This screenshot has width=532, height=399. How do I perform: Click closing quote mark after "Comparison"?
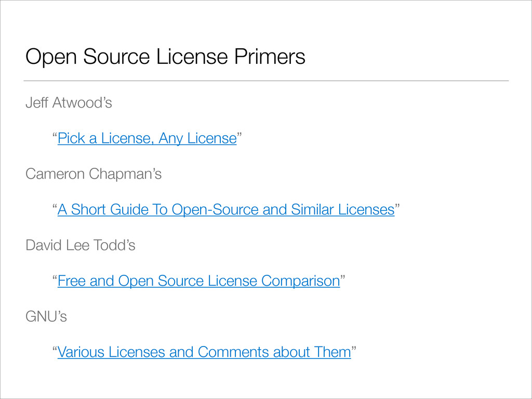343,277
